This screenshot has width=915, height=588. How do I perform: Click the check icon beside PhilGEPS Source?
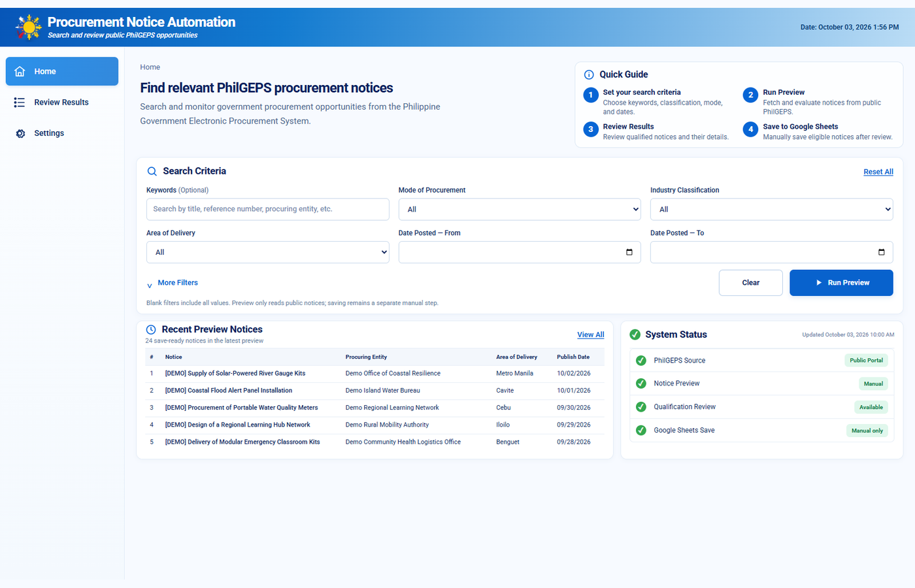641,361
